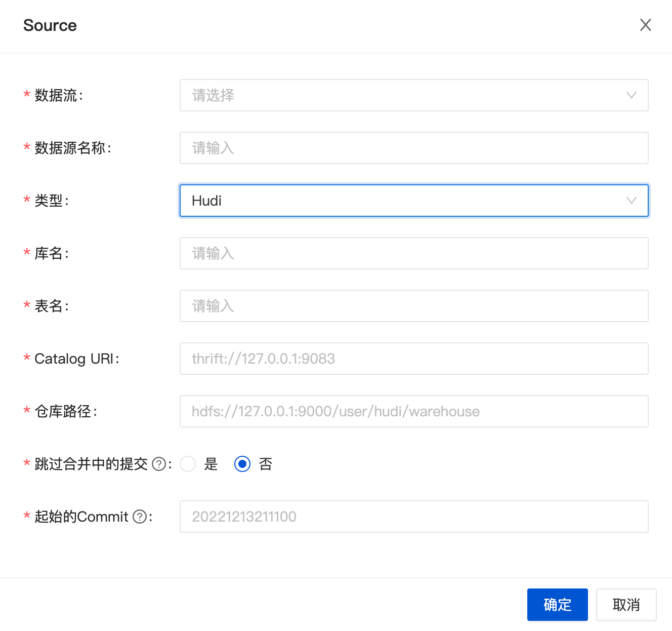Open the 类型 dropdown showing Hudi
672x631 pixels.
pos(414,201)
